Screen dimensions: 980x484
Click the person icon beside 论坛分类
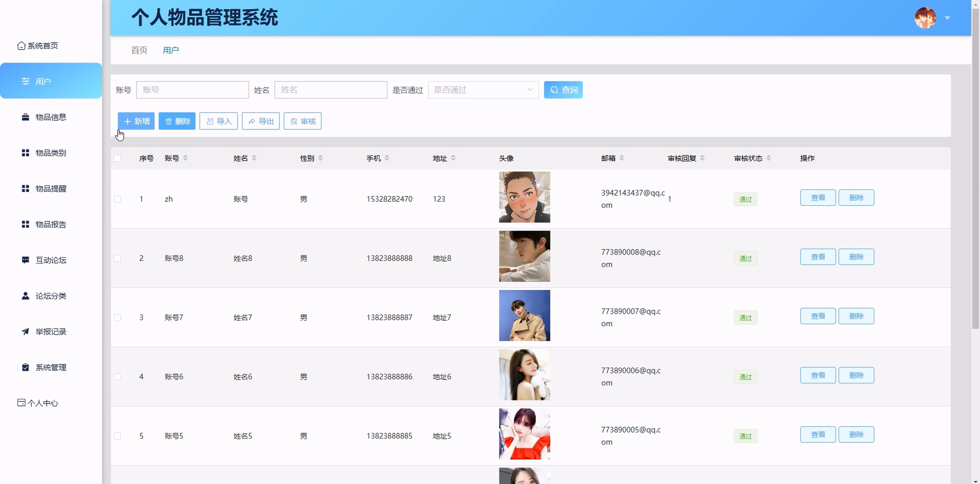[x=26, y=296]
